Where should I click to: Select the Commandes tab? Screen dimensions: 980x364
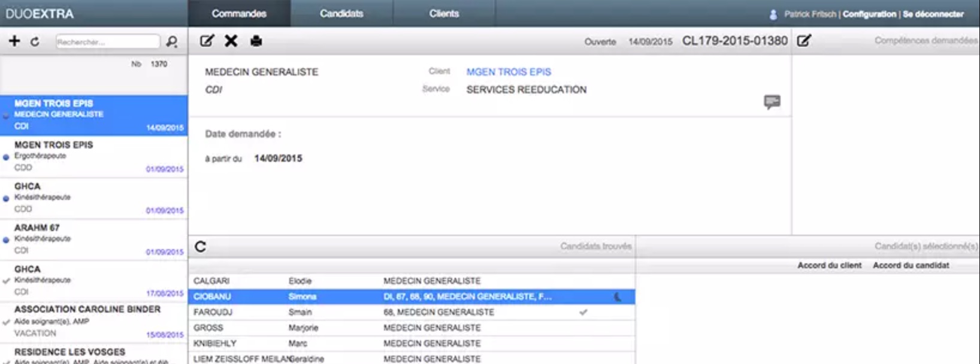coord(239,13)
